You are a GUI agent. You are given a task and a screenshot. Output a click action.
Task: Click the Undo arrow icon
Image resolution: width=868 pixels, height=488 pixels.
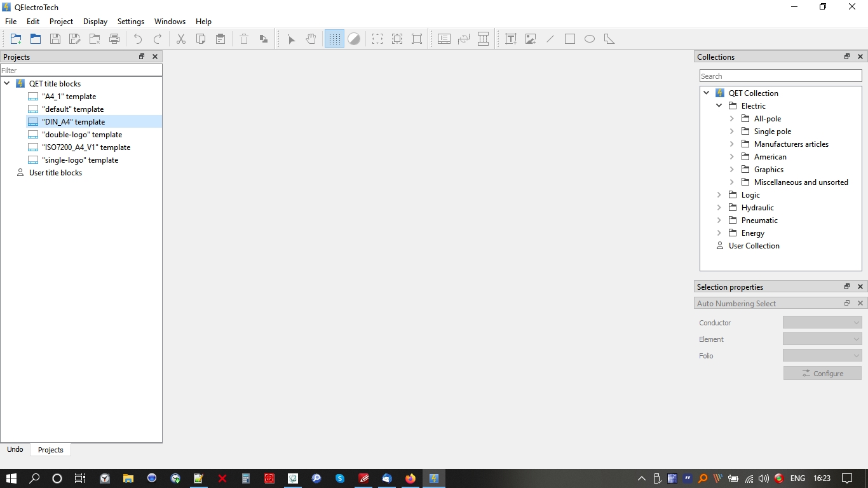pyautogui.click(x=138, y=39)
